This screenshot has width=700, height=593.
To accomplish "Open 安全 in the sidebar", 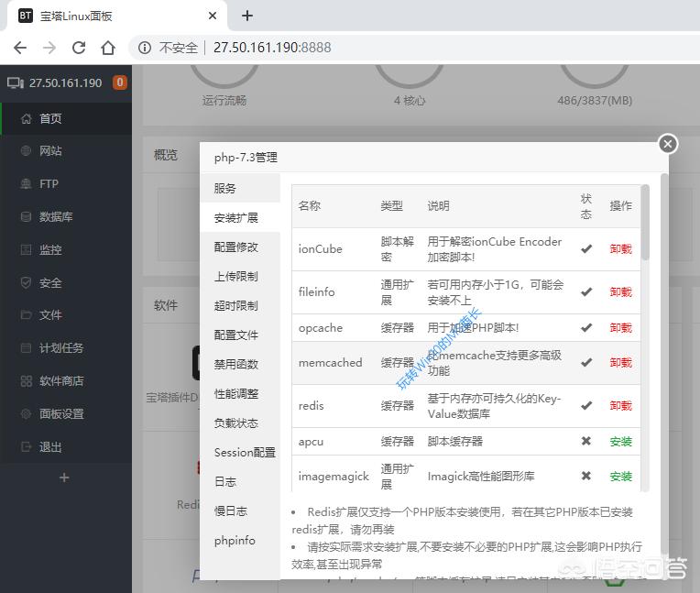I will coord(66,282).
